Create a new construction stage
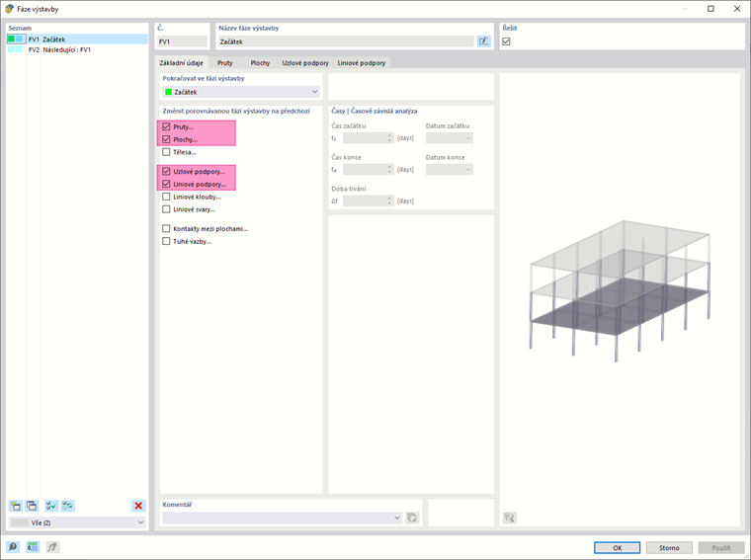Screen dimensions: 751x560 (16, 506)
